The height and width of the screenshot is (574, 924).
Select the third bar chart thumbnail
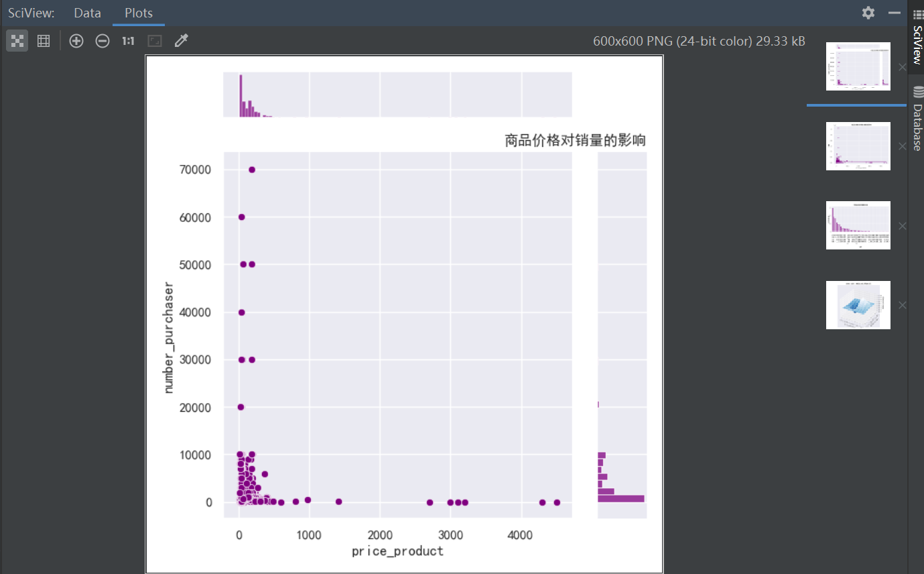click(x=858, y=225)
